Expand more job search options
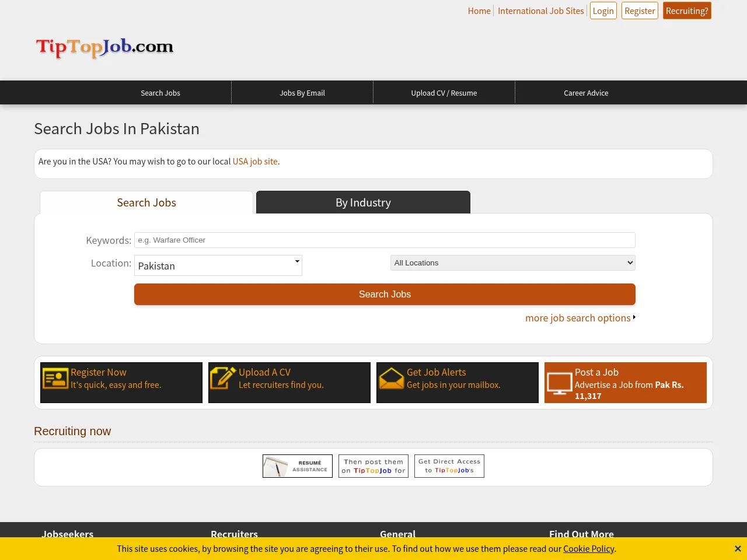 coord(580,318)
